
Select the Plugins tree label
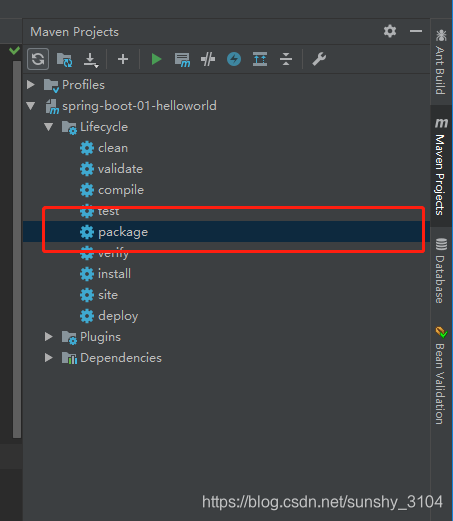tap(100, 337)
